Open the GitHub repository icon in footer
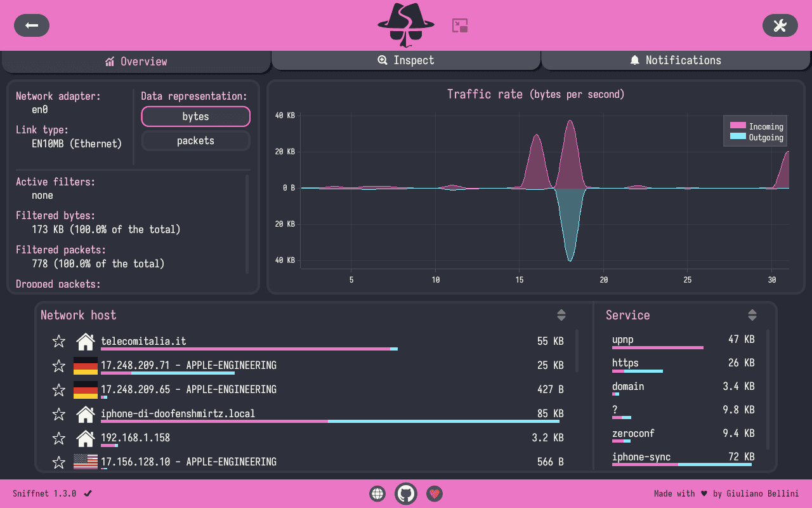Image resolution: width=812 pixels, height=508 pixels. (405, 493)
